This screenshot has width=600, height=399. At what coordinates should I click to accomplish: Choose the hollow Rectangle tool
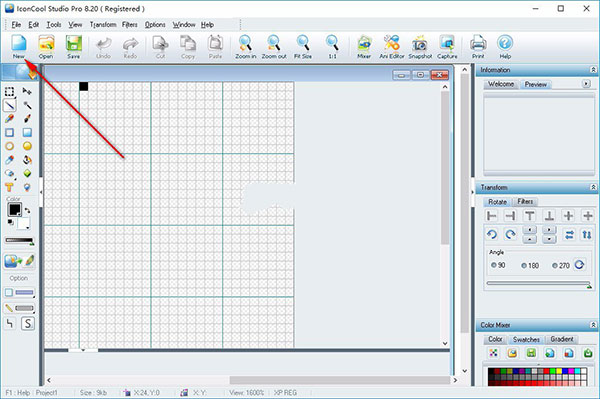(x=10, y=132)
